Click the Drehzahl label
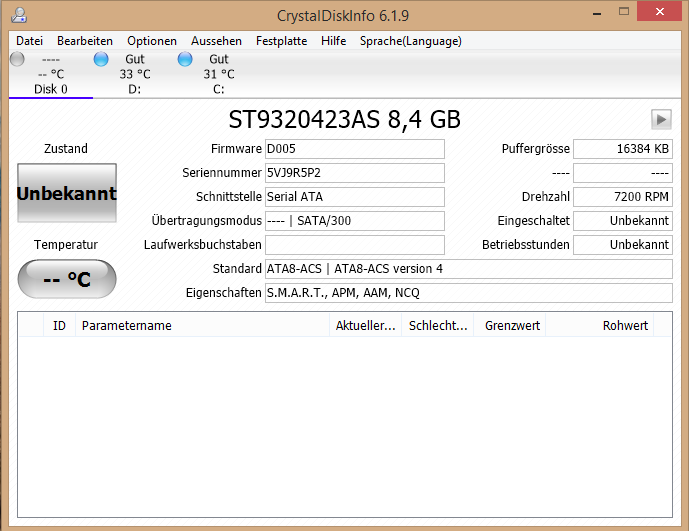The image size is (689, 531). [546, 197]
